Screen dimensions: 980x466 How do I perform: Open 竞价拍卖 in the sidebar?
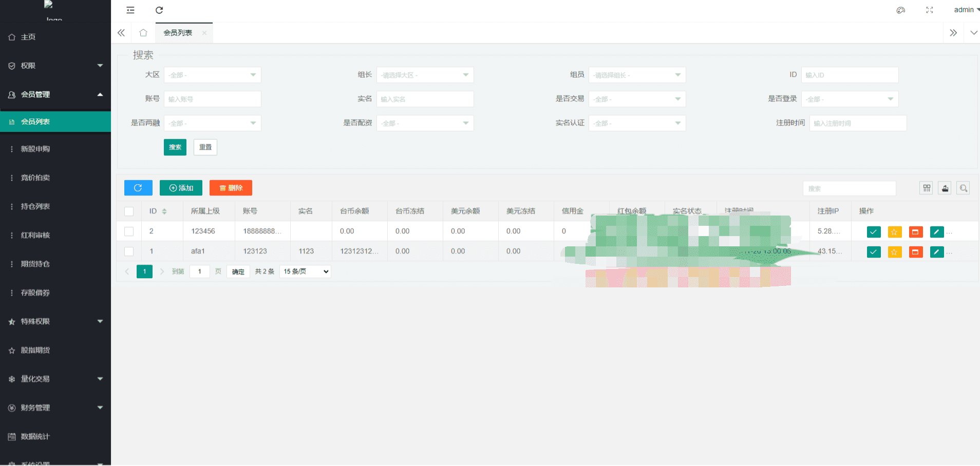(55, 178)
